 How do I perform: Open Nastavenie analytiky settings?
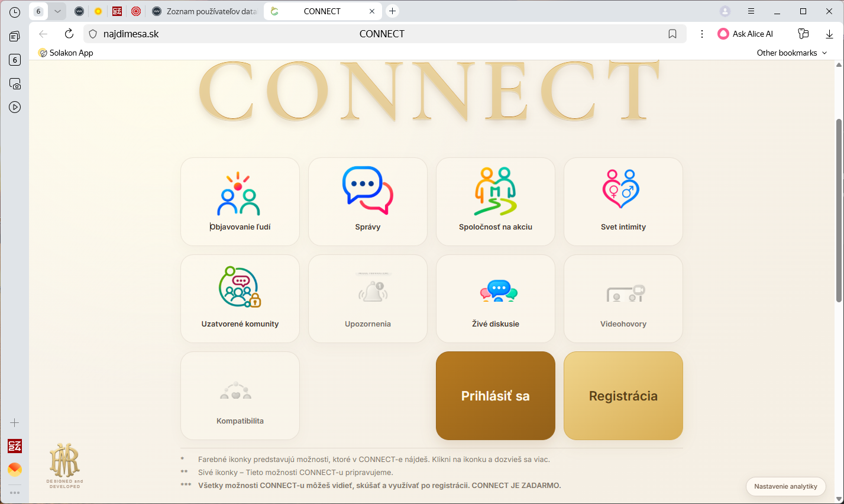[785, 486]
